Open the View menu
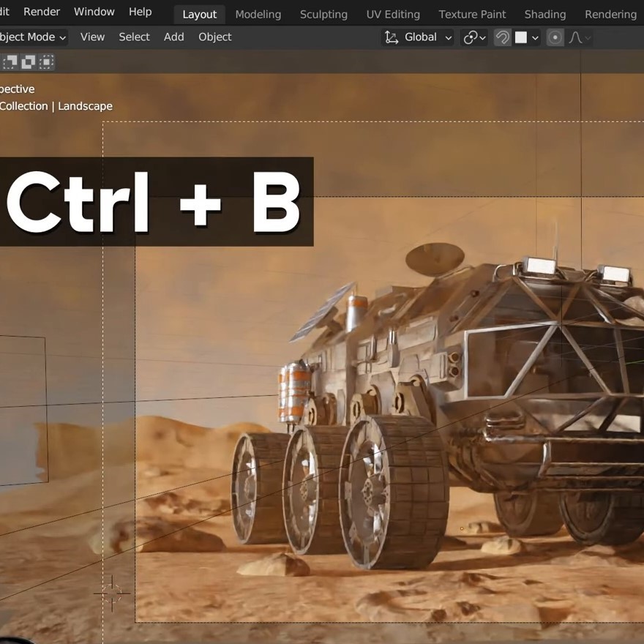The width and height of the screenshot is (644, 644). 92,37
